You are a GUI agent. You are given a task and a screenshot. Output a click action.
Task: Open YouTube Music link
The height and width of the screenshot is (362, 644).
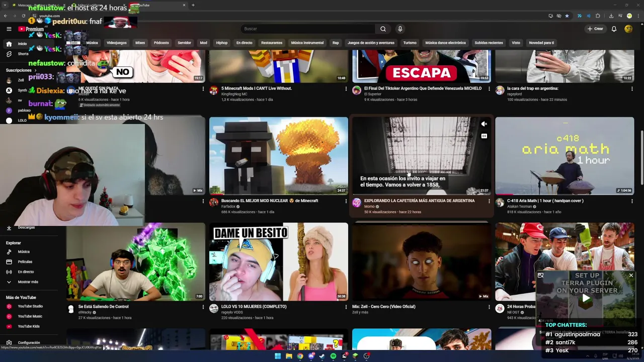pyautogui.click(x=30, y=316)
